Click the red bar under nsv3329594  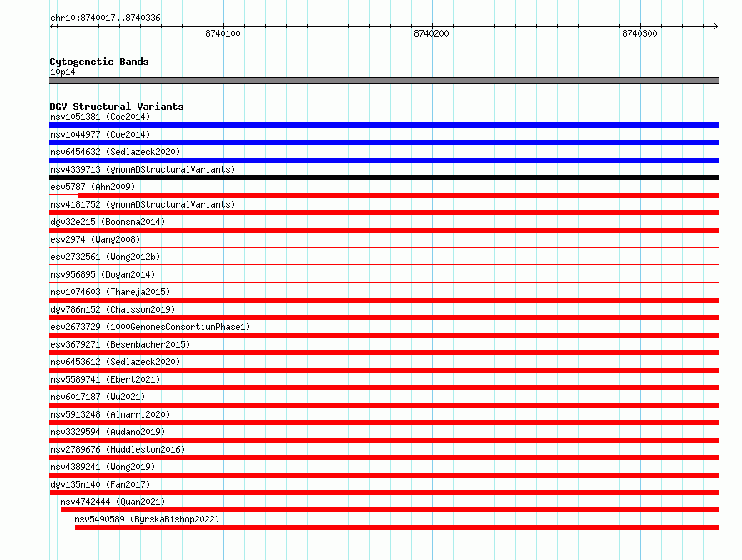(x=384, y=440)
